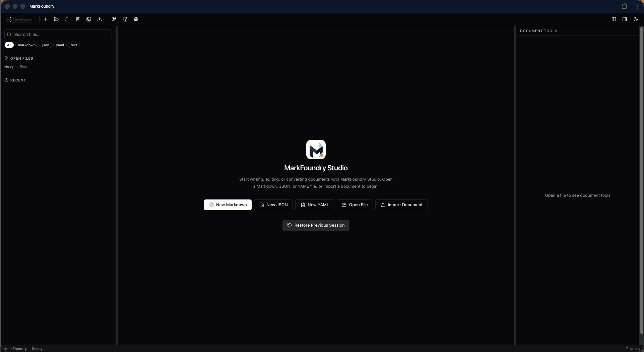
Task: Open settings gear in toolbar
Action: click(136, 19)
